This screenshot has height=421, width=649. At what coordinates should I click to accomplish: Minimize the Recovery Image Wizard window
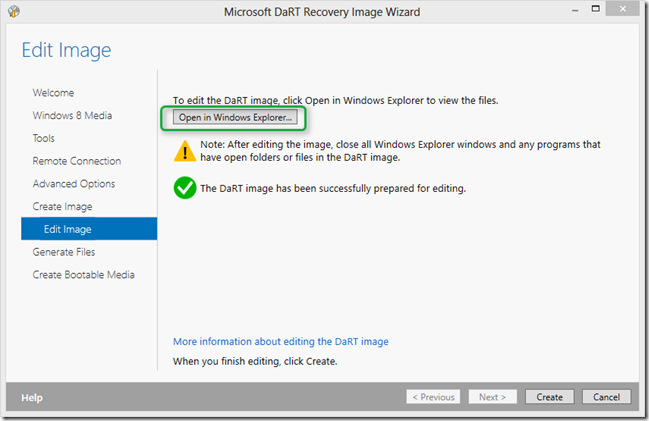(575, 10)
